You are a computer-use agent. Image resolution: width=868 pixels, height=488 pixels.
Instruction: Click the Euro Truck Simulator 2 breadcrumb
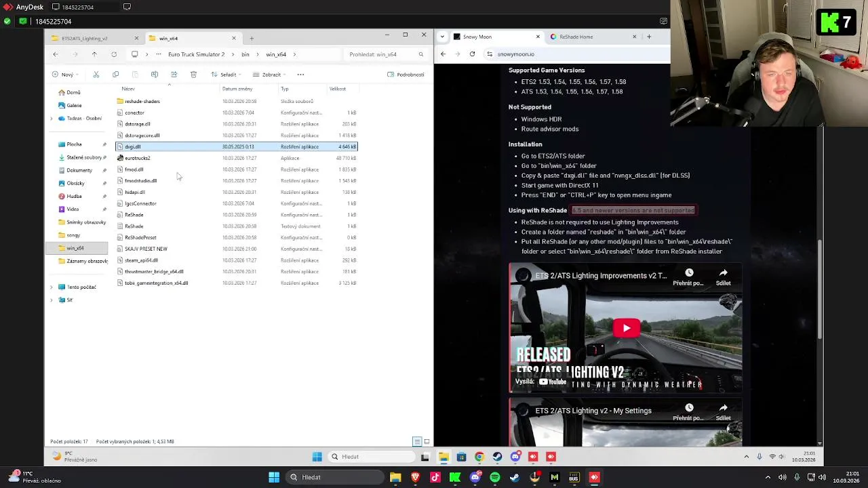pyautogui.click(x=196, y=54)
